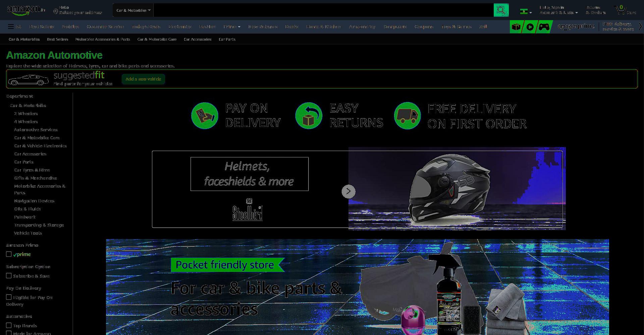Viewport: 644px width, 335px height.
Task: Open Coupons nav item
Action: (424, 27)
